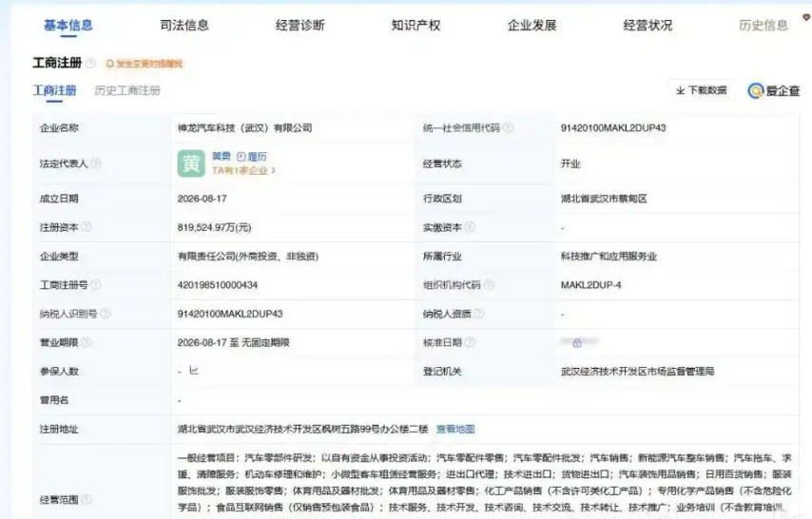The height and width of the screenshot is (519, 812).
Task: Click the green 黄 avatar icon
Action: point(191,163)
